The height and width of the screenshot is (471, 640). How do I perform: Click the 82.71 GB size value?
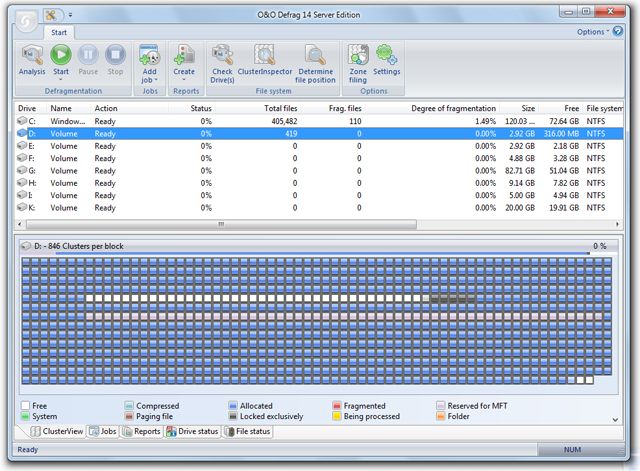click(520, 171)
